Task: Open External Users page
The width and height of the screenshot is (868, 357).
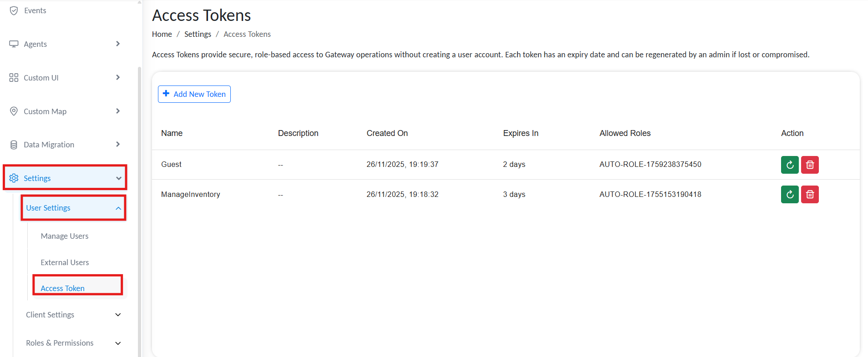Action: coord(65,262)
